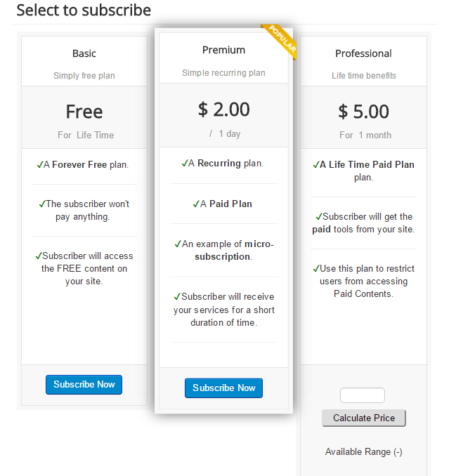Image resolution: width=456 pixels, height=476 pixels.
Task: Click checkmark beside Recurring plan
Action: [184, 163]
